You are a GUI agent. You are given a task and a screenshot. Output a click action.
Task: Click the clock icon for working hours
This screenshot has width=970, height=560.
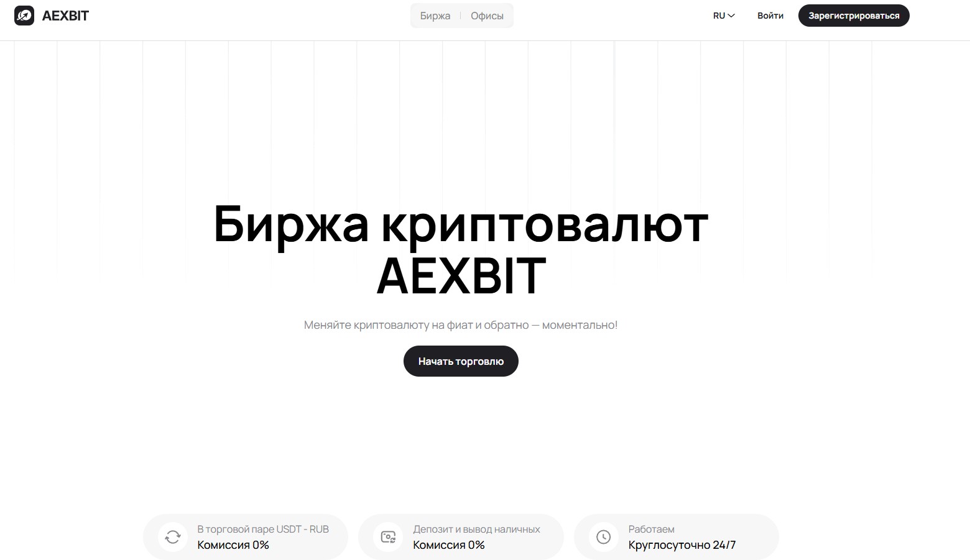coord(603,537)
